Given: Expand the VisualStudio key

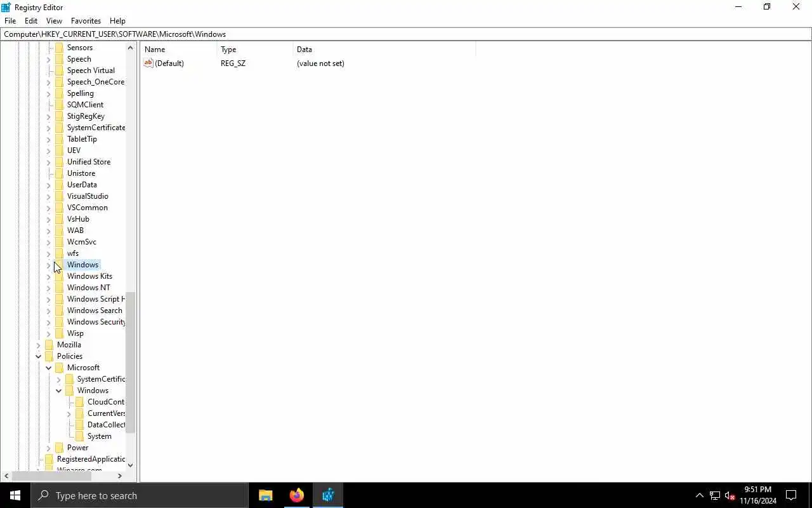Looking at the screenshot, I should [49, 196].
